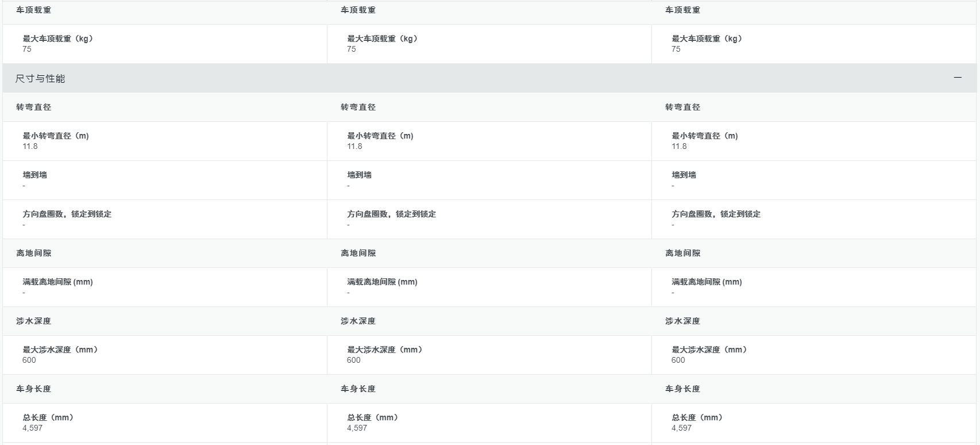Click 方向盘圈数，锁定到锁定 label in left column
Image resolution: width=980 pixels, height=445 pixels.
coord(67,214)
